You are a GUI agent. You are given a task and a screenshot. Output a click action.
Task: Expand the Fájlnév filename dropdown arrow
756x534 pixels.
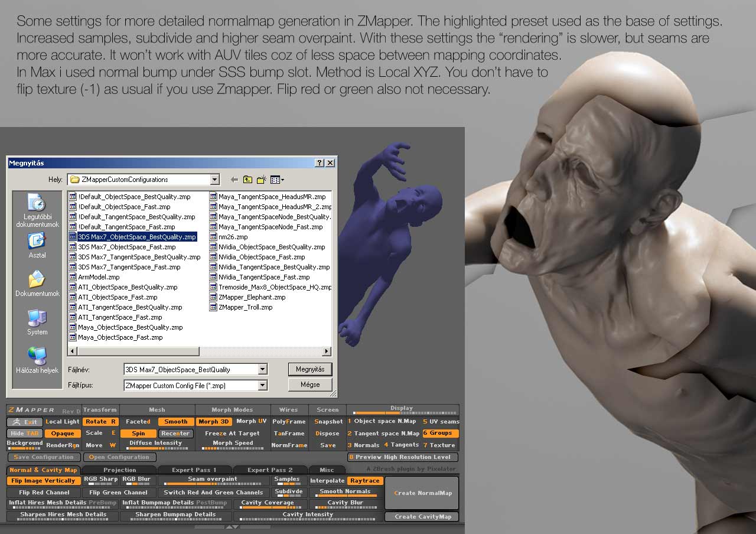tap(262, 369)
